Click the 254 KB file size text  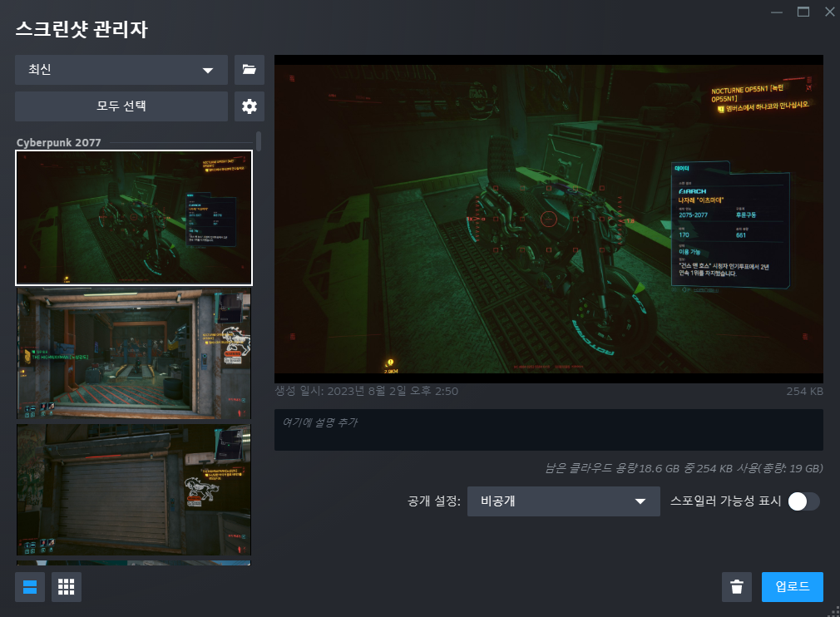(x=804, y=391)
